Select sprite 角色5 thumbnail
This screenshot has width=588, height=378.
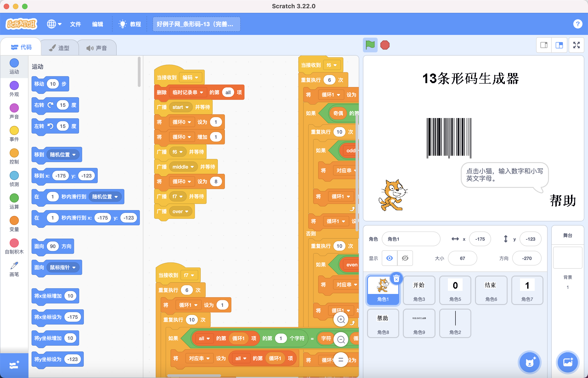click(455, 290)
